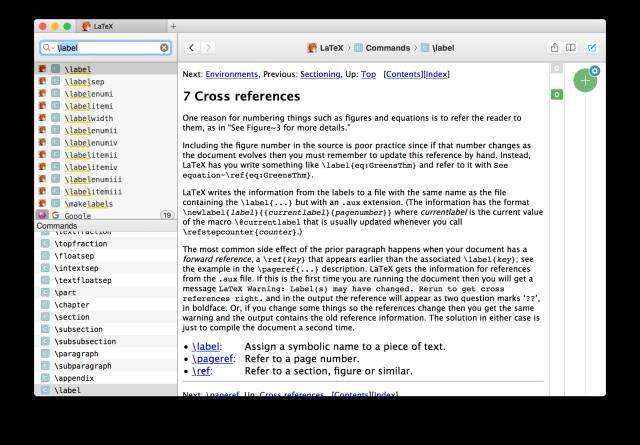Toggle the annotations edit icon
This screenshot has height=445, width=640.
591,48
